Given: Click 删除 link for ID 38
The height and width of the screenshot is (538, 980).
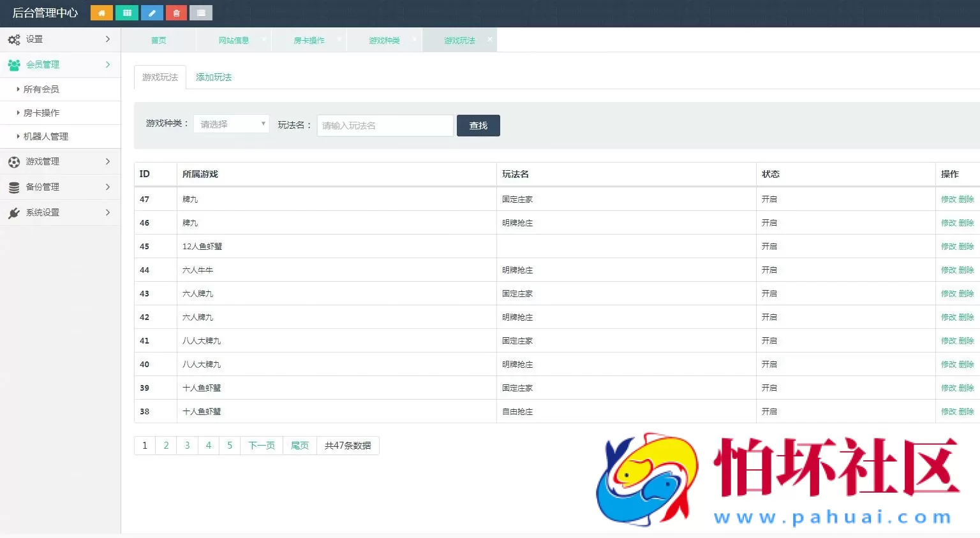Looking at the screenshot, I should coord(966,412).
